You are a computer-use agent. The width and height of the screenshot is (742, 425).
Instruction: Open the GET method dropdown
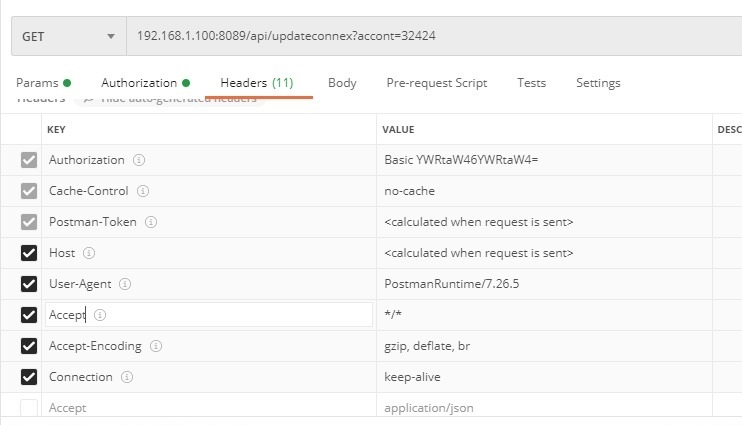point(68,36)
